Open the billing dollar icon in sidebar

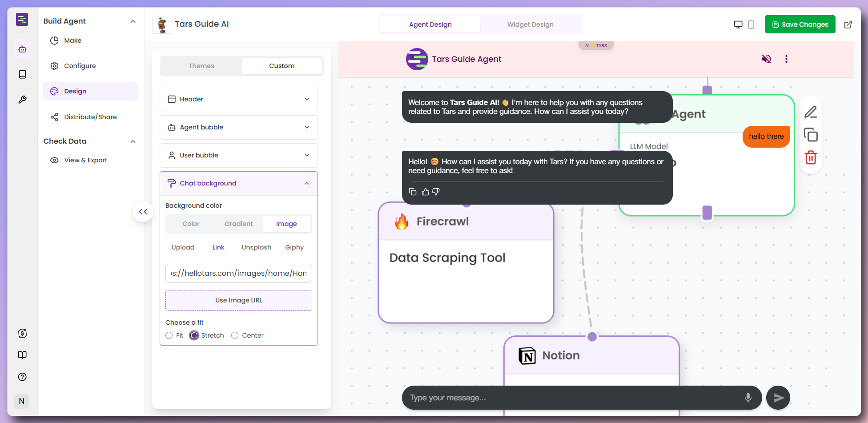click(22, 333)
